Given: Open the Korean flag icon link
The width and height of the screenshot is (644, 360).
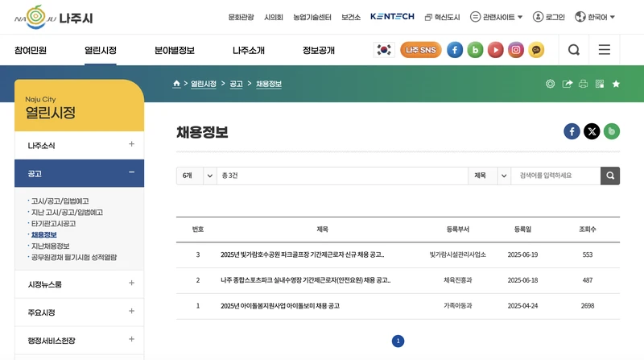Looking at the screenshot, I should click(x=384, y=50).
